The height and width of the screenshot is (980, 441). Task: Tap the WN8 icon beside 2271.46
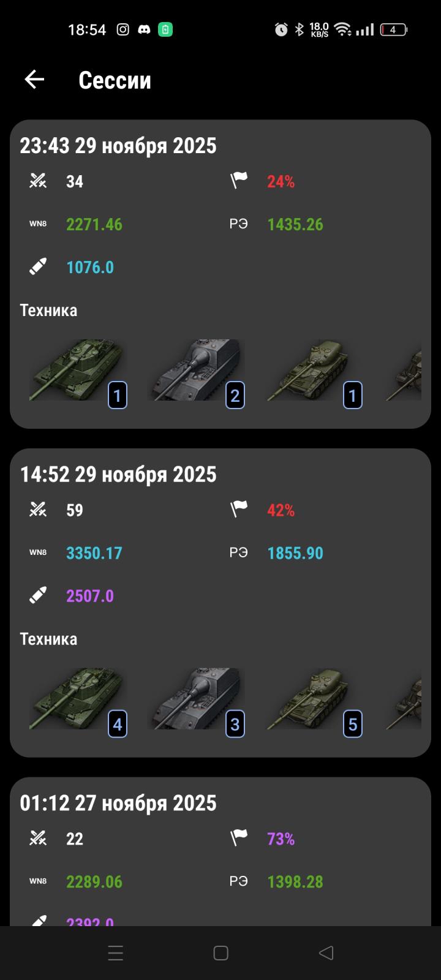click(38, 224)
